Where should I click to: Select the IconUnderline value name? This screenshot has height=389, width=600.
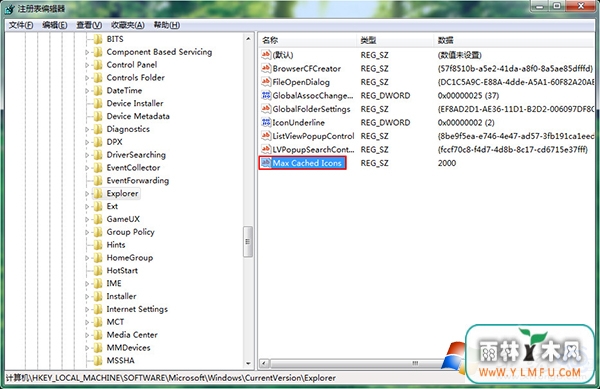pos(298,123)
